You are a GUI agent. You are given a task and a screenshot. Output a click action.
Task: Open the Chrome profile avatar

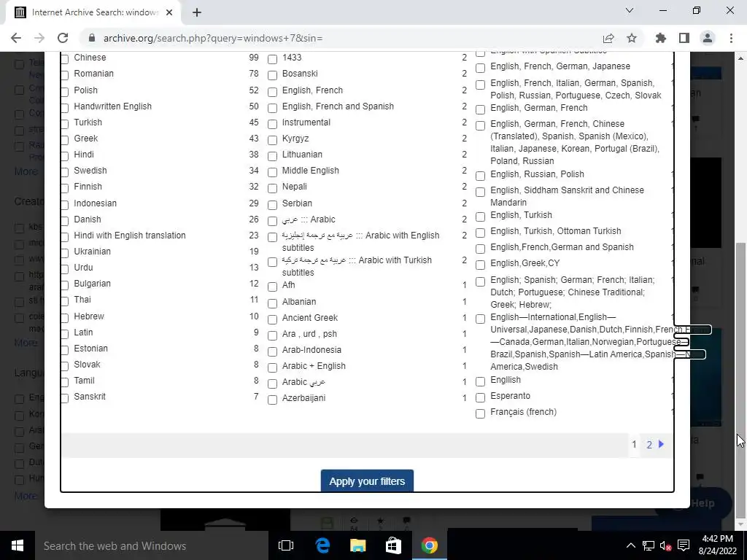tap(708, 38)
